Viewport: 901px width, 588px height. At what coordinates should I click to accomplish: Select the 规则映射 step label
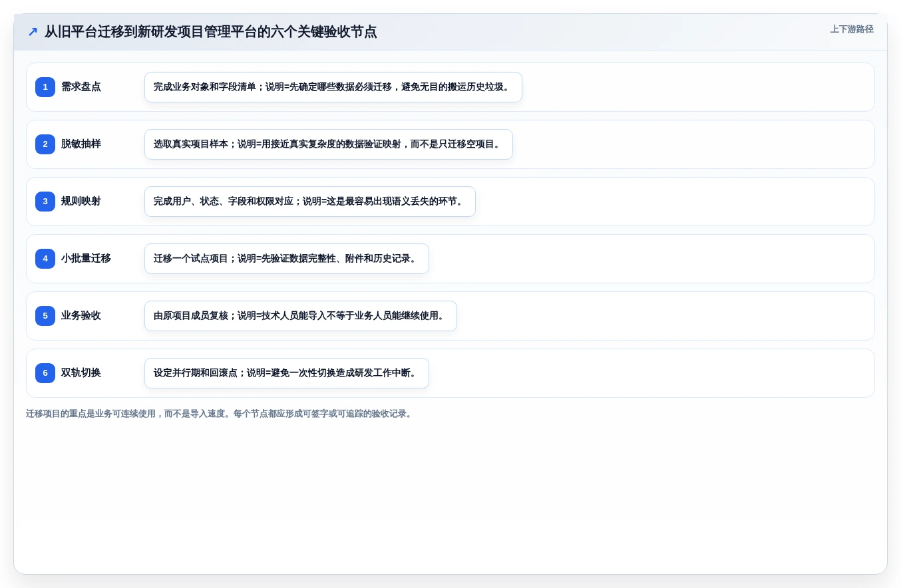81,202
